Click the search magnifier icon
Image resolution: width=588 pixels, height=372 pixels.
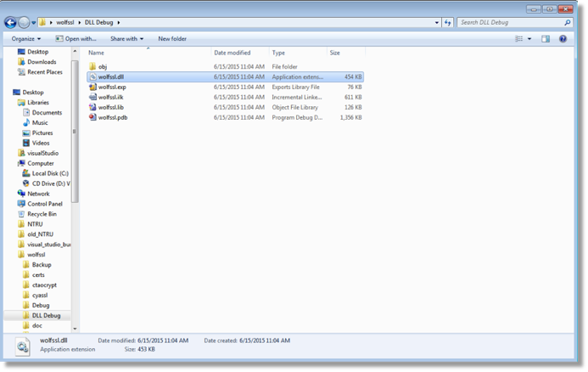(567, 23)
